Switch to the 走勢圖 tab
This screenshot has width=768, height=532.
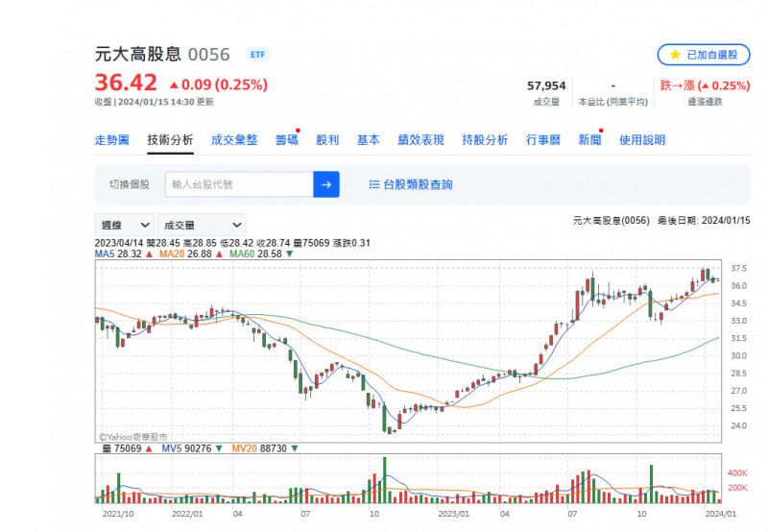[111, 140]
